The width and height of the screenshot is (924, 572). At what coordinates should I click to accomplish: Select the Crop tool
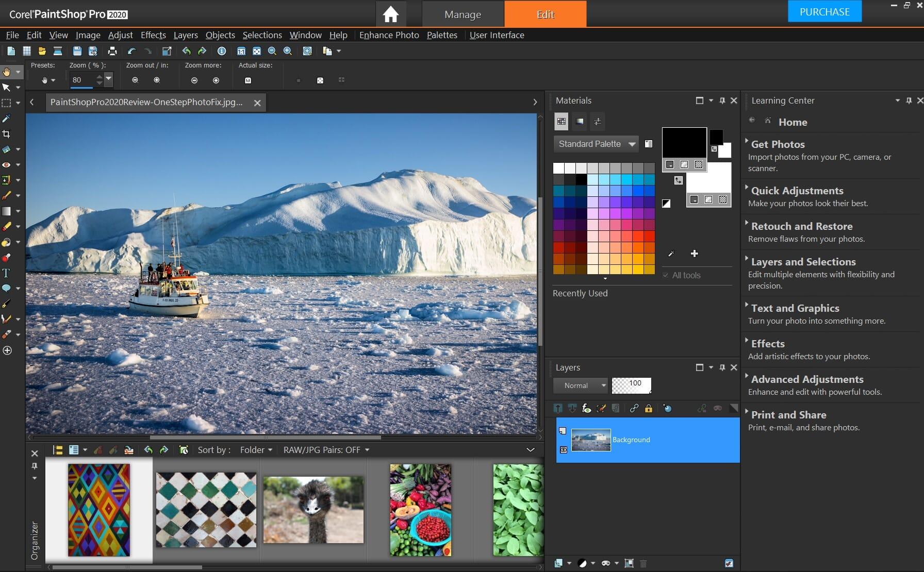pyautogui.click(x=7, y=134)
